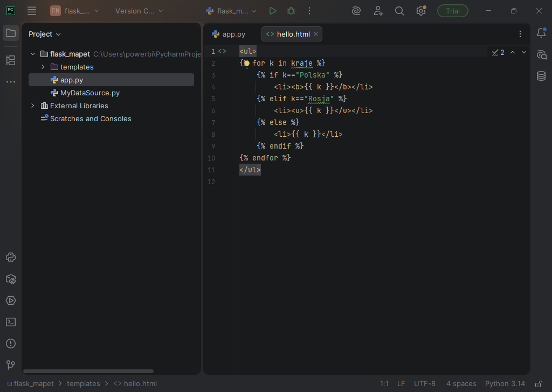Open Search Everywhere magnifier
552x392 pixels.
click(399, 11)
